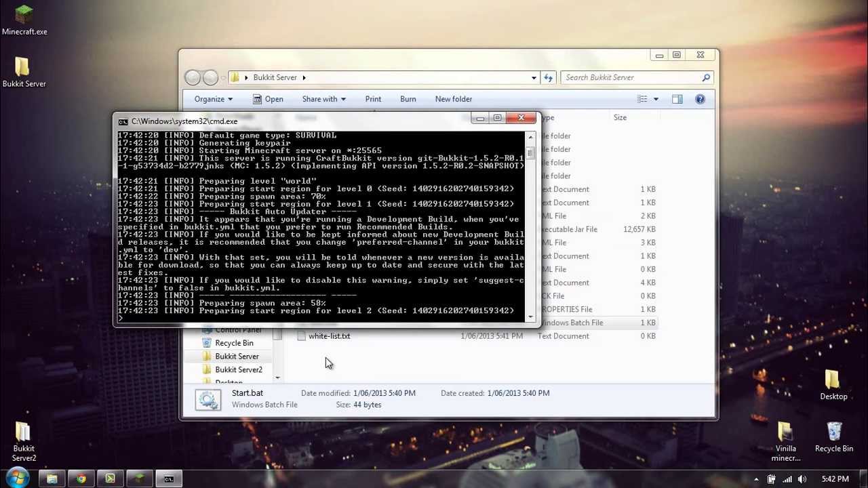This screenshot has width=868, height=488.
Task: Refresh the Bukkit Server folder view
Action: pos(548,77)
